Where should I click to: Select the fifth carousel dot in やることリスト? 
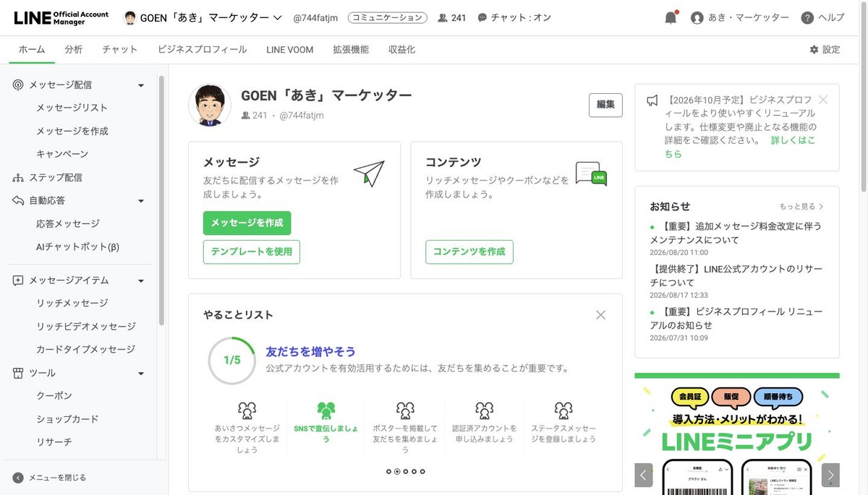click(422, 471)
